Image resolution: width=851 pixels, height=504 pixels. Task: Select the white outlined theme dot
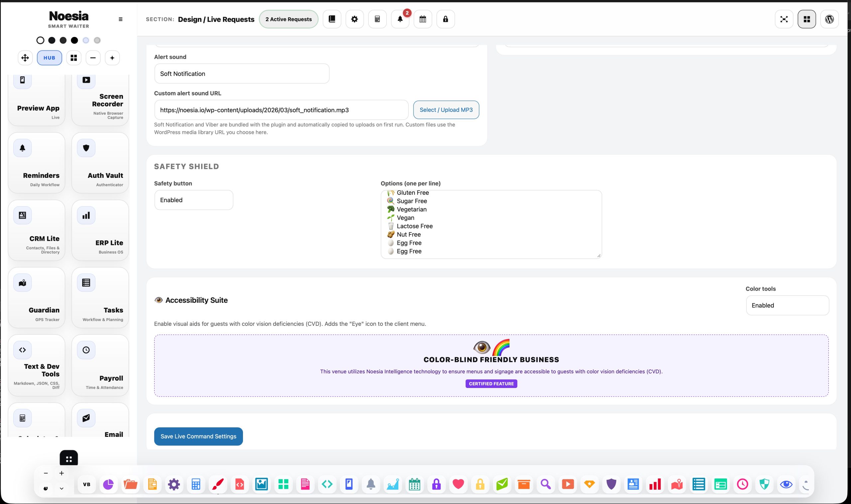coord(41,41)
